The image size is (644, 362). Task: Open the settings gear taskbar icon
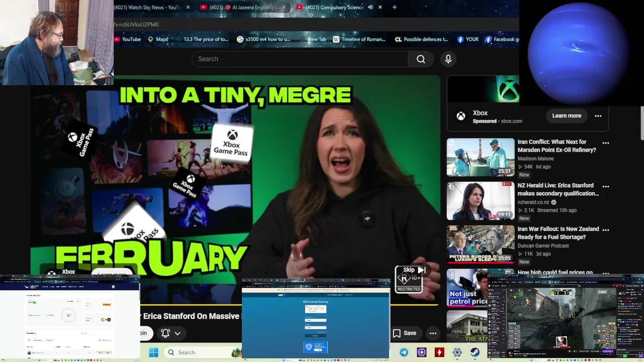coord(457,352)
